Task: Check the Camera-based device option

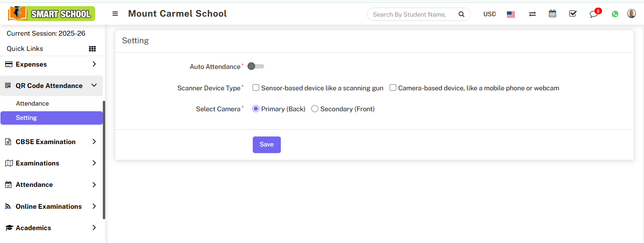Action: point(393,87)
